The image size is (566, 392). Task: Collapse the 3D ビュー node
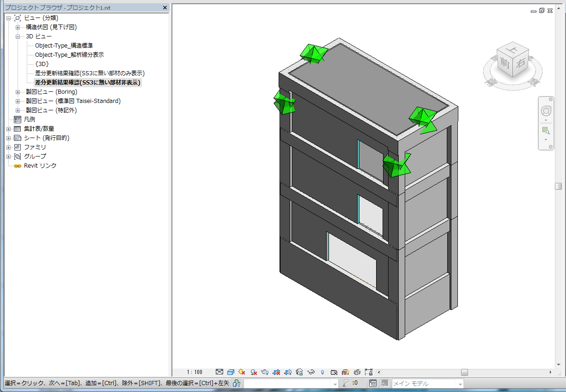[18, 36]
